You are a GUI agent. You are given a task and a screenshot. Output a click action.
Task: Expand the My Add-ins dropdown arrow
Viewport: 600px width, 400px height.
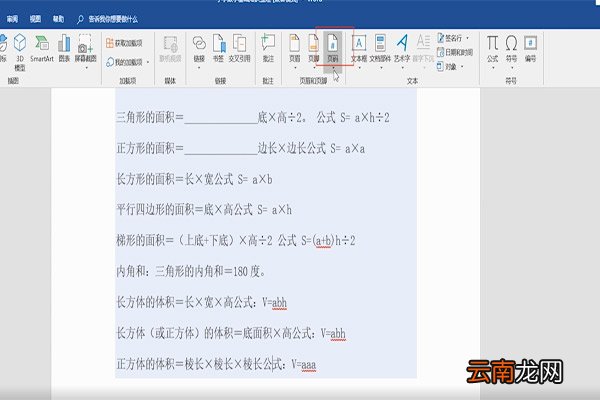click(x=148, y=62)
